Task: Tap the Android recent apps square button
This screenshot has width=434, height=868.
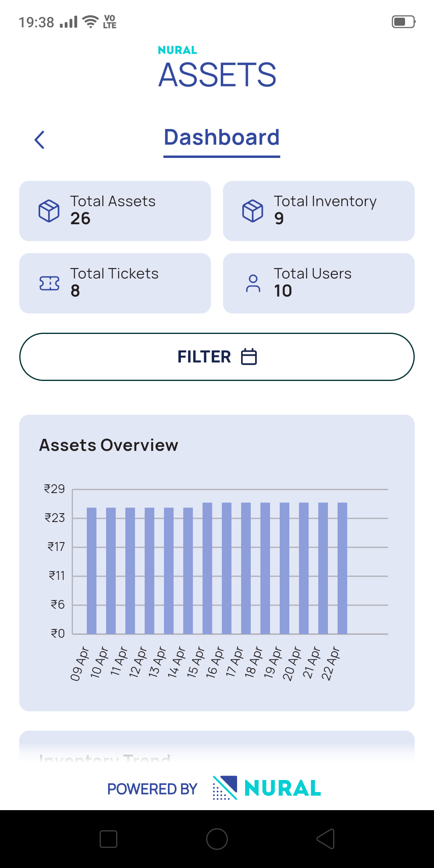Action: click(x=108, y=839)
